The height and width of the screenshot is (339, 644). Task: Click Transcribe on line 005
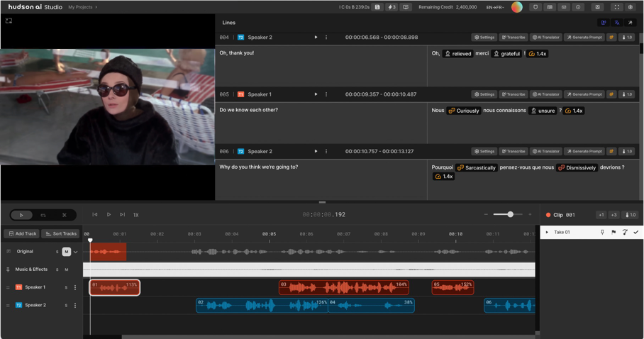[513, 94]
